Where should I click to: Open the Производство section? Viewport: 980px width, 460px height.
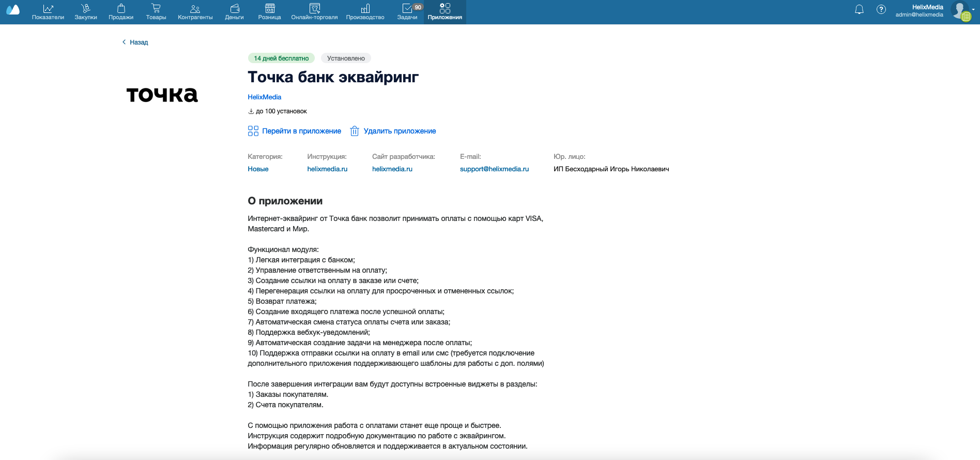(365, 12)
